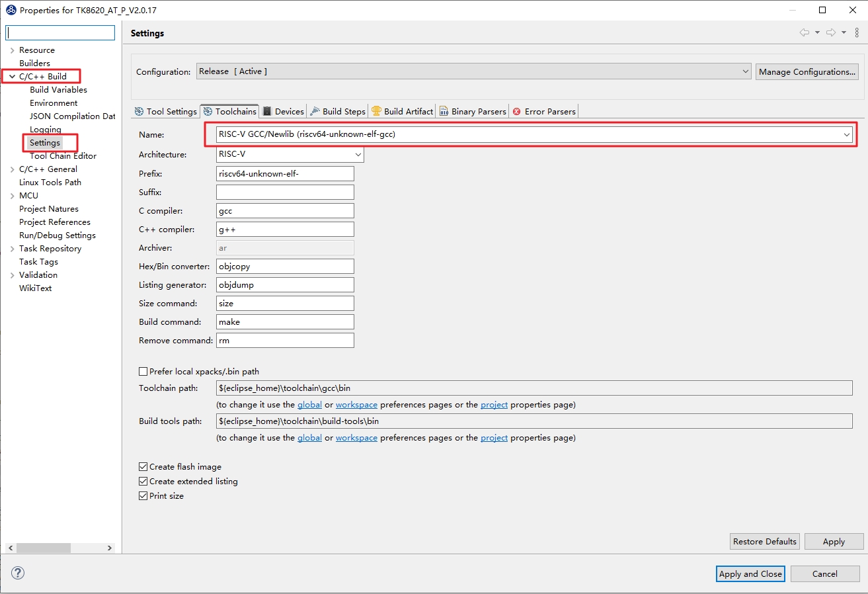Select Task Tags in the tree
This screenshot has height=594, width=868.
pos(38,262)
